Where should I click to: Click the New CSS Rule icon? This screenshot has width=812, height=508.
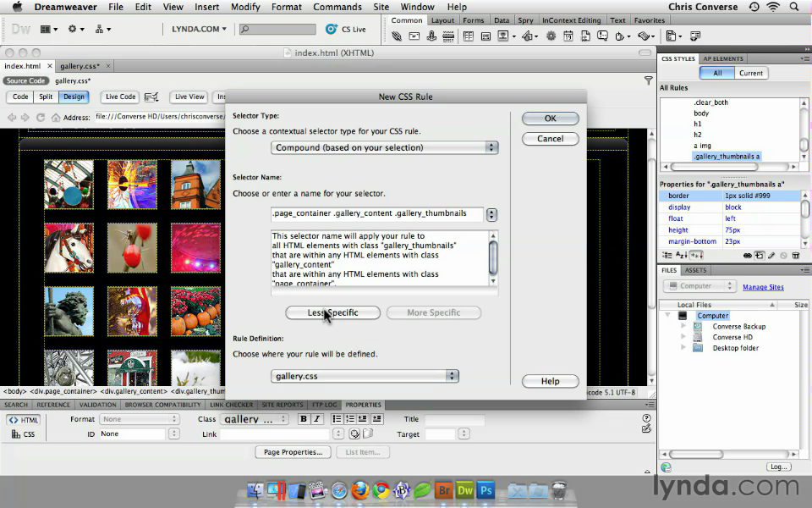(x=760, y=256)
